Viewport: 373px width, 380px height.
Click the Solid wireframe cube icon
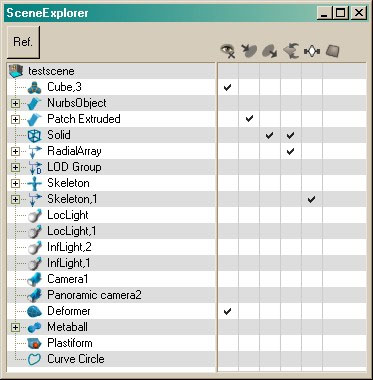pos(34,135)
